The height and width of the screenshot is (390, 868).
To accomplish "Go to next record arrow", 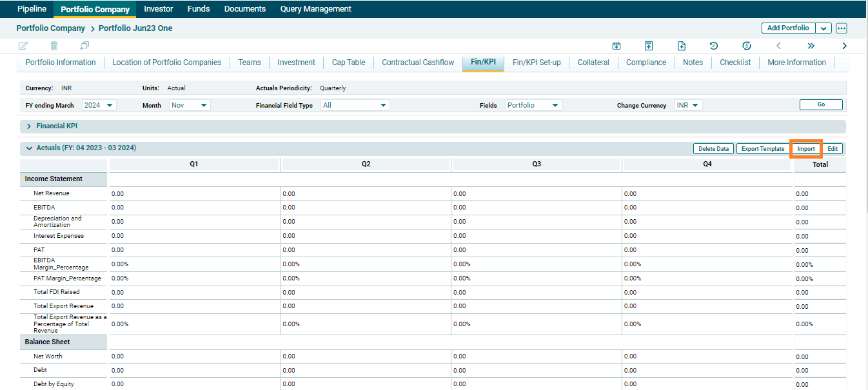I will tap(844, 46).
